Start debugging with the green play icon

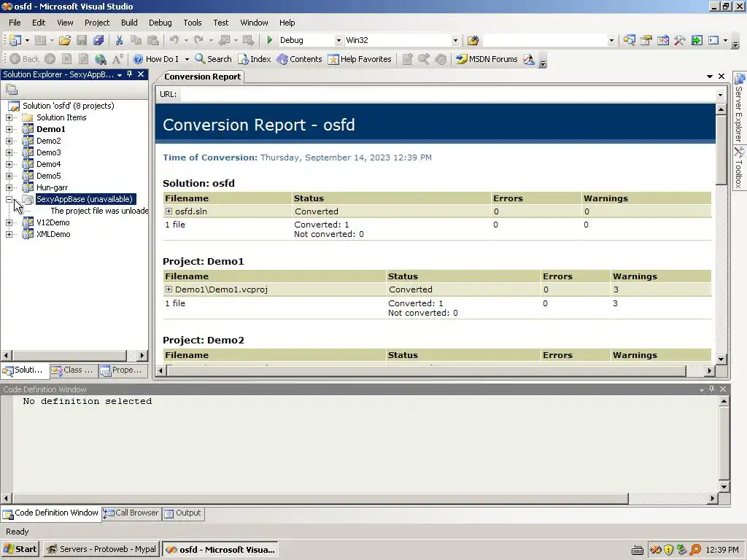270,41
